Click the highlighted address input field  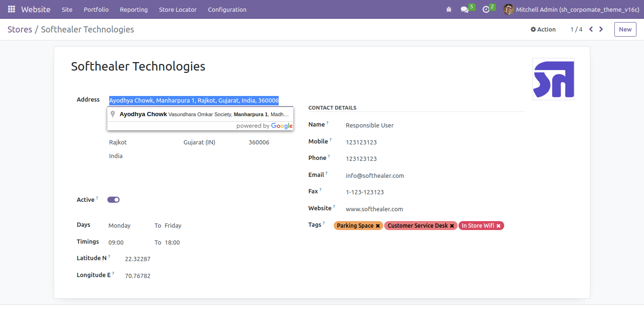[201, 100]
